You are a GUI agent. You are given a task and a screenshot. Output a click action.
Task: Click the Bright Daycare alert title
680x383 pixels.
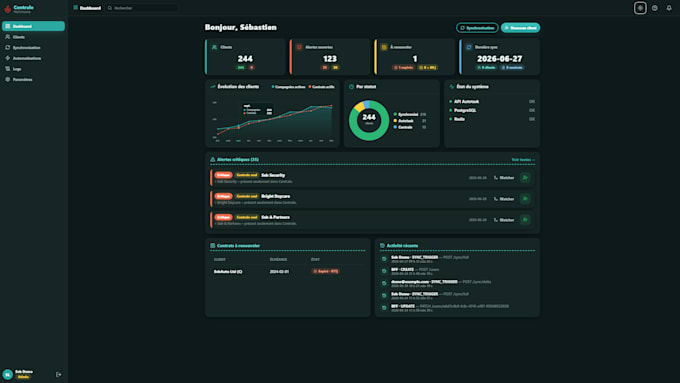275,196
